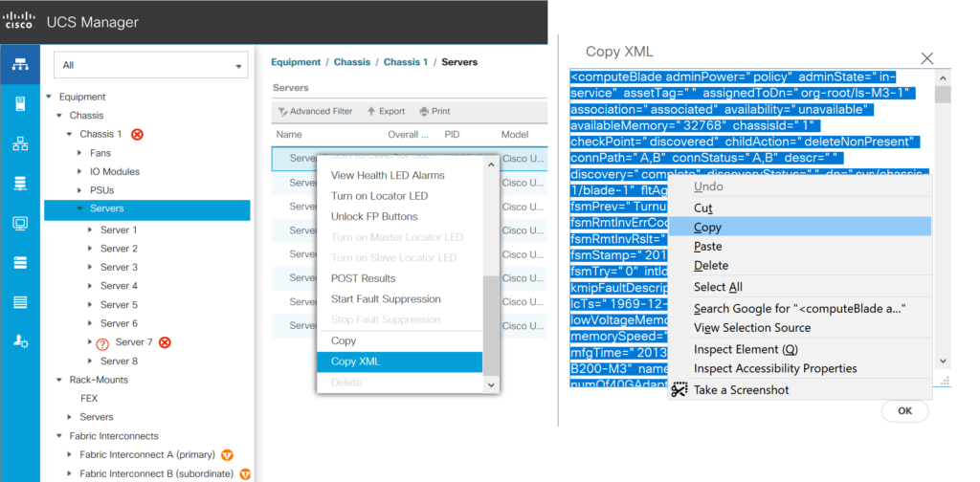
Task: Click context menu scrollbar up arrow
Action: (491, 164)
